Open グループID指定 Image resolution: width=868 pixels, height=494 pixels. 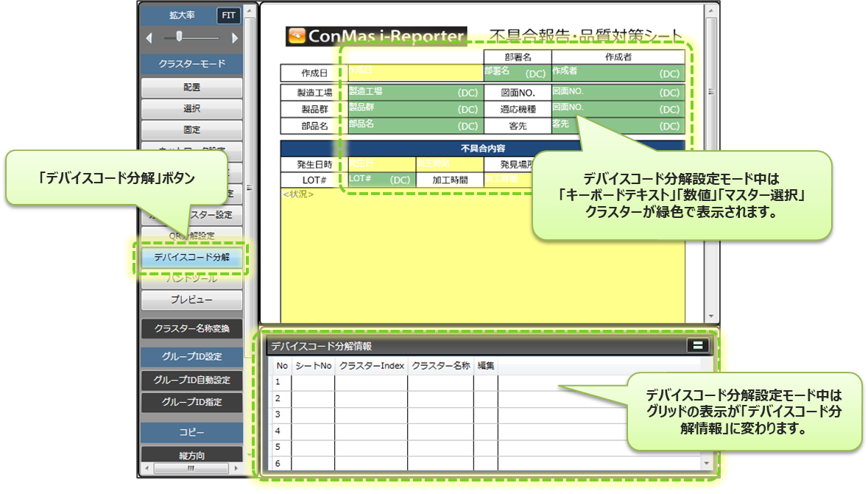click(191, 403)
